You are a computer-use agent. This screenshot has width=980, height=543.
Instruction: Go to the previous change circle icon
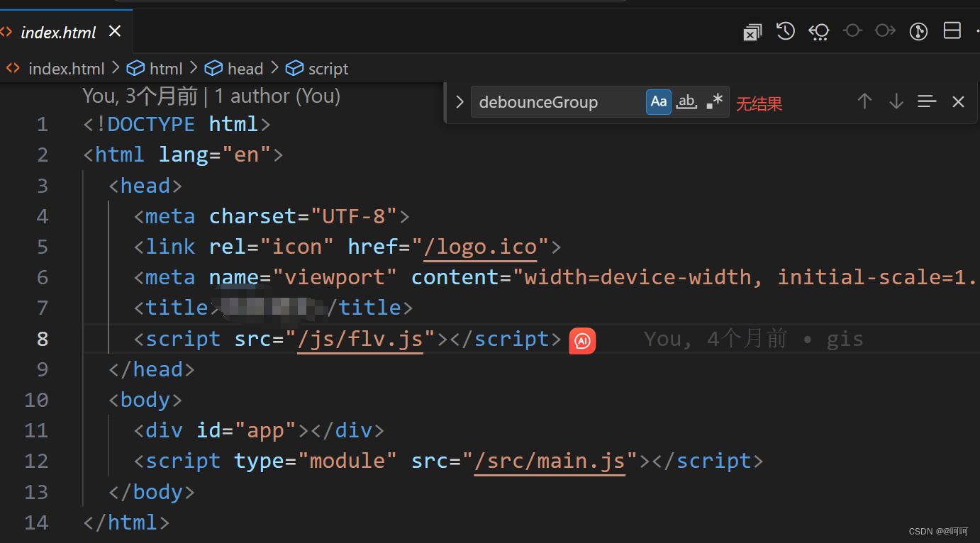[x=852, y=31]
